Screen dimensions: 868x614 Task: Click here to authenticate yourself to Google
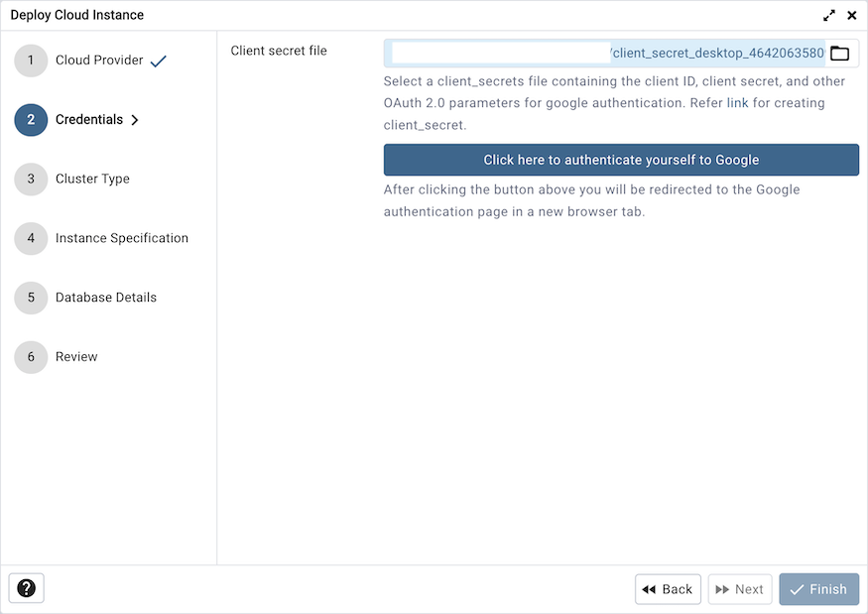pos(621,159)
